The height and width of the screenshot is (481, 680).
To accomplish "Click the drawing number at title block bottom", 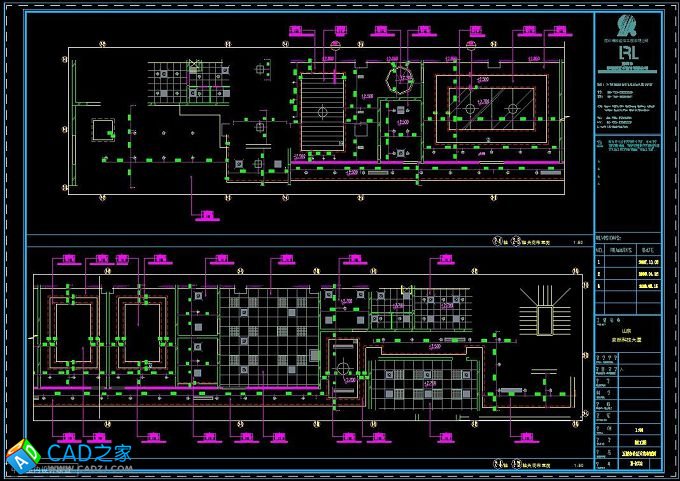I will tap(636, 465).
